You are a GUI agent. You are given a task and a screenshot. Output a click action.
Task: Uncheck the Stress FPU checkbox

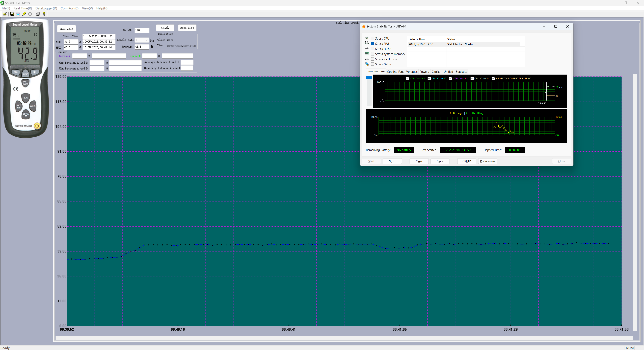click(372, 43)
